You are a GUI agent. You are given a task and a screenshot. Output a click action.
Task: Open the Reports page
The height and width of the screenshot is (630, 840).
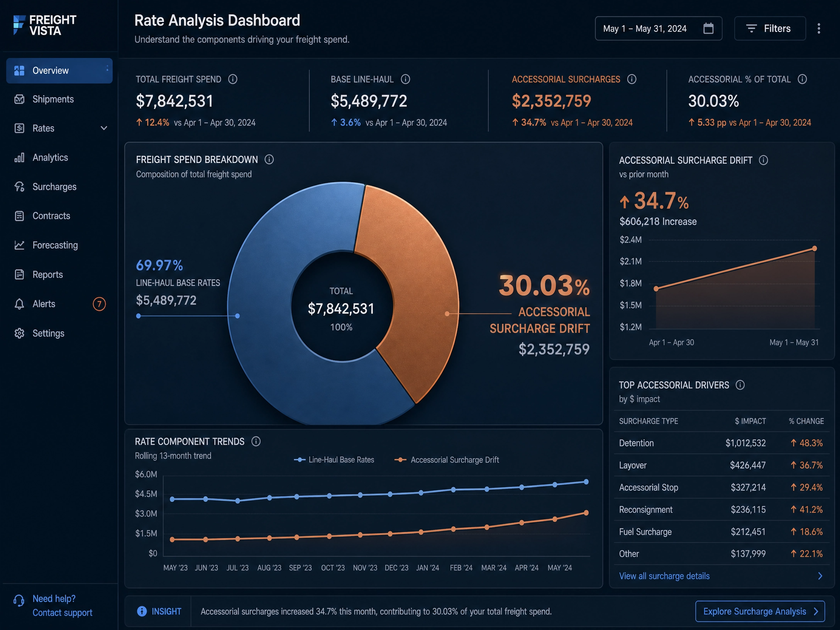59,275
